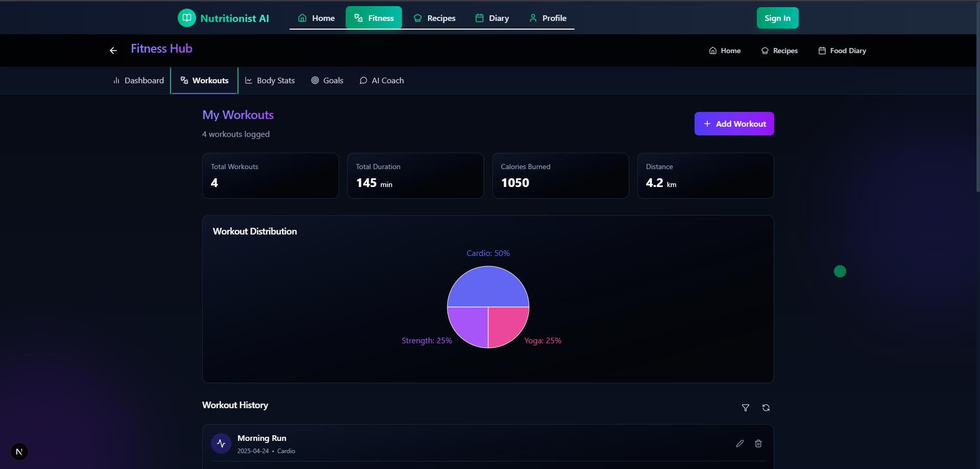Switch to the Dashboard tab
This screenshot has width=980, height=469.
(138, 81)
